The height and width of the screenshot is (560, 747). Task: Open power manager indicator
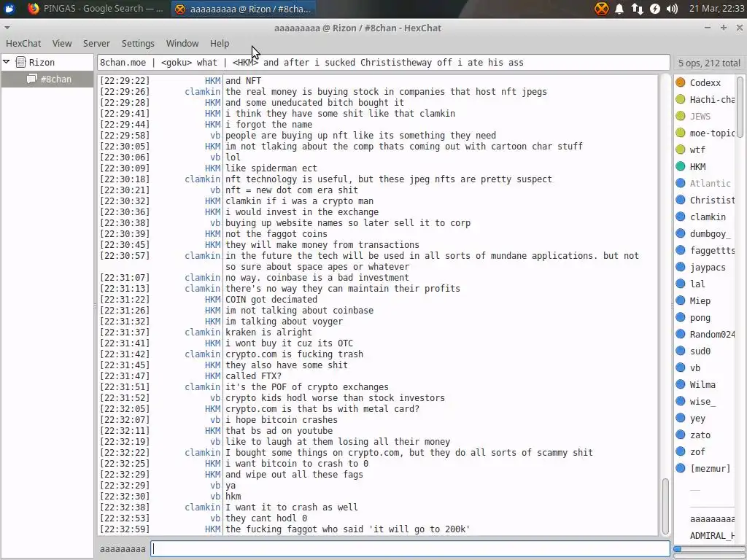click(655, 9)
